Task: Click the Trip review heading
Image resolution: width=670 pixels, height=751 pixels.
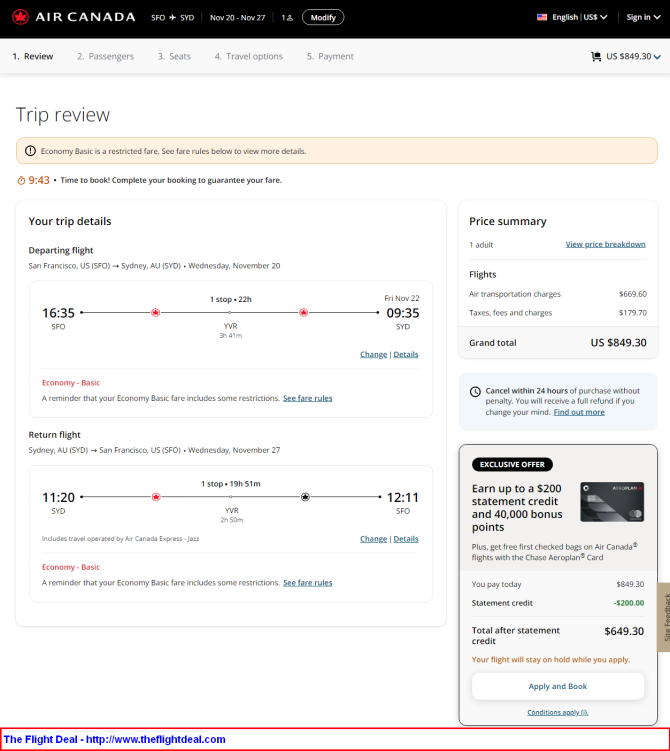Action: tap(63, 115)
